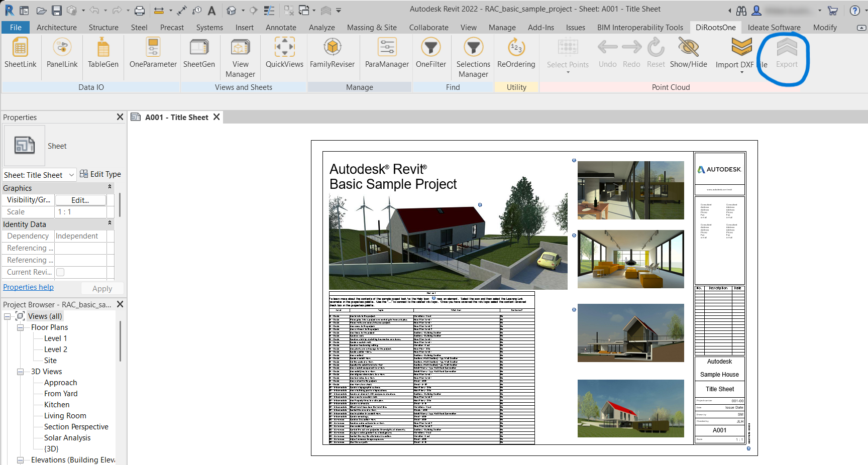Image resolution: width=868 pixels, height=465 pixels.
Task: Open the Collaborate menu tab
Action: 428,28
